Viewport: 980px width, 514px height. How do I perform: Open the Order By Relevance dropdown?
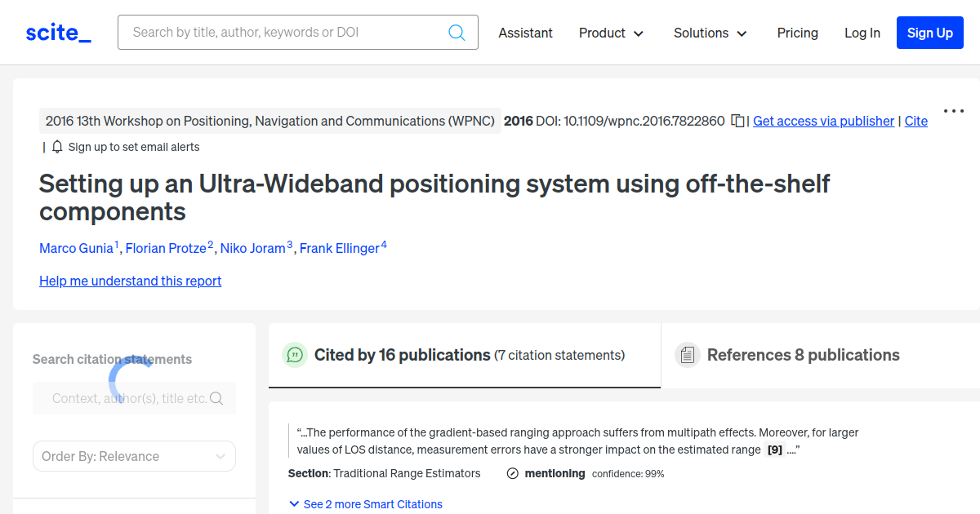(x=133, y=456)
